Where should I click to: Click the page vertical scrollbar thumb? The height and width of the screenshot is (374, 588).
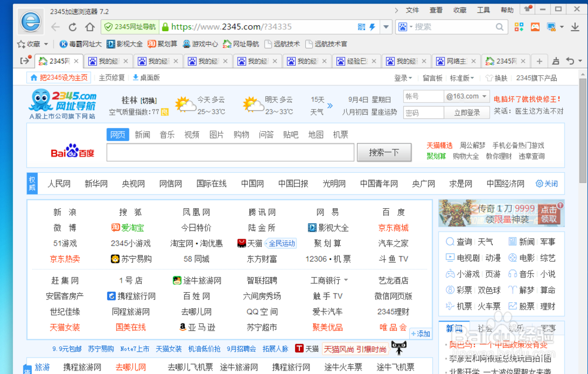pos(582,130)
